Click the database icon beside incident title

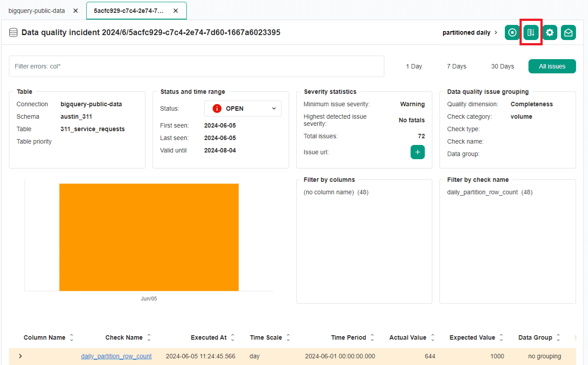coord(13,32)
